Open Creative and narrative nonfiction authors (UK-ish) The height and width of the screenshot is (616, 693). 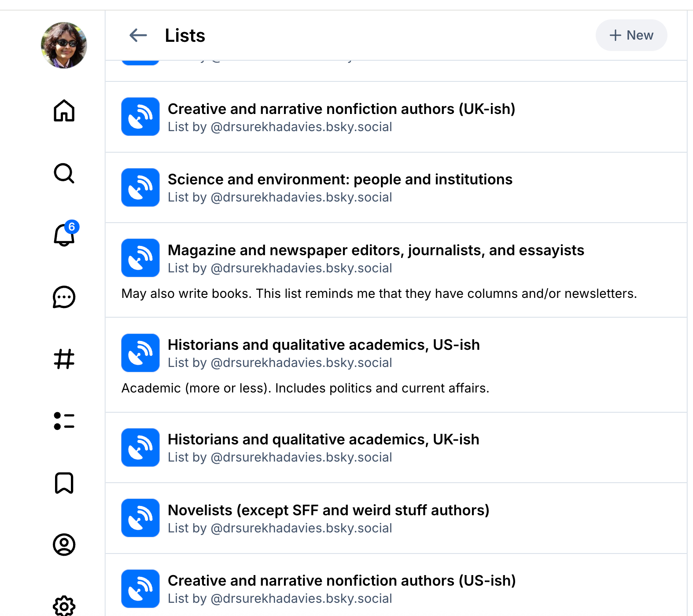point(341,109)
